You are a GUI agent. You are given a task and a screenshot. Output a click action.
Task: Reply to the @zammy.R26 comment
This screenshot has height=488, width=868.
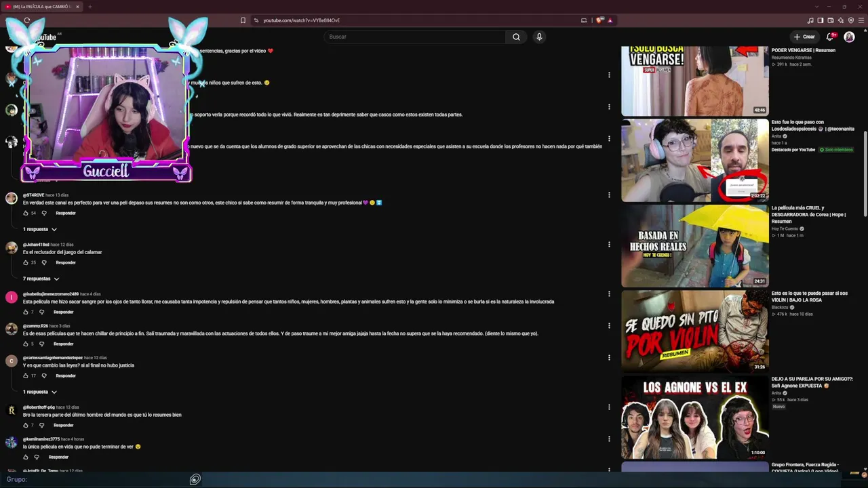point(63,344)
